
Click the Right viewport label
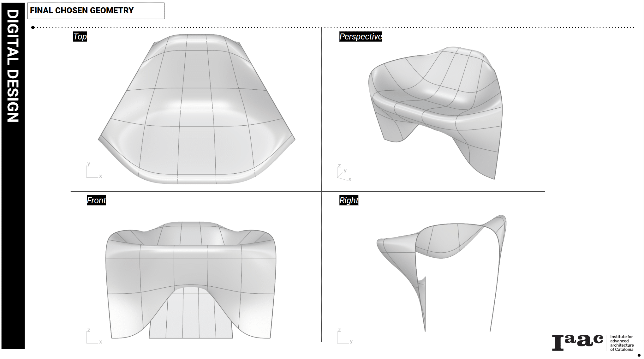click(x=349, y=200)
